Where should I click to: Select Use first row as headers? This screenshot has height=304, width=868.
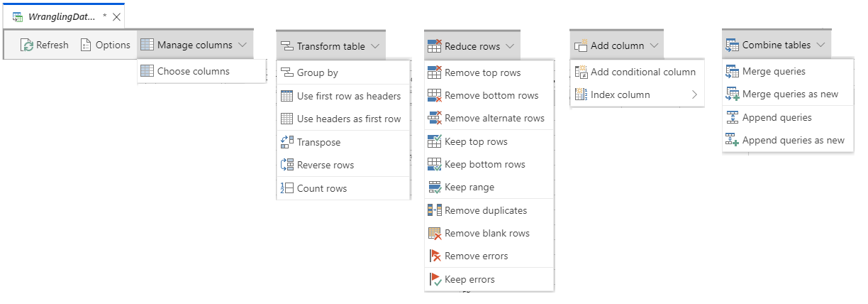click(343, 96)
